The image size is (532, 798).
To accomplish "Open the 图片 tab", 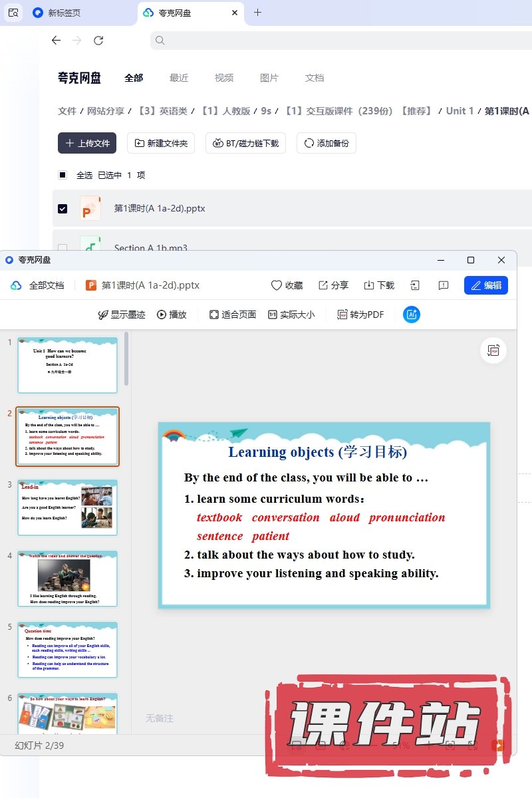I will [x=269, y=78].
